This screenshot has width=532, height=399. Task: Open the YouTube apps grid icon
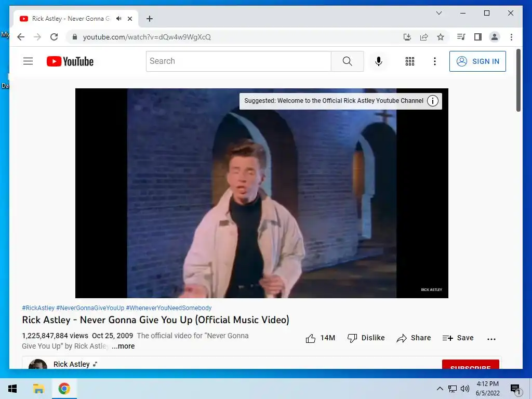[409, 61]
